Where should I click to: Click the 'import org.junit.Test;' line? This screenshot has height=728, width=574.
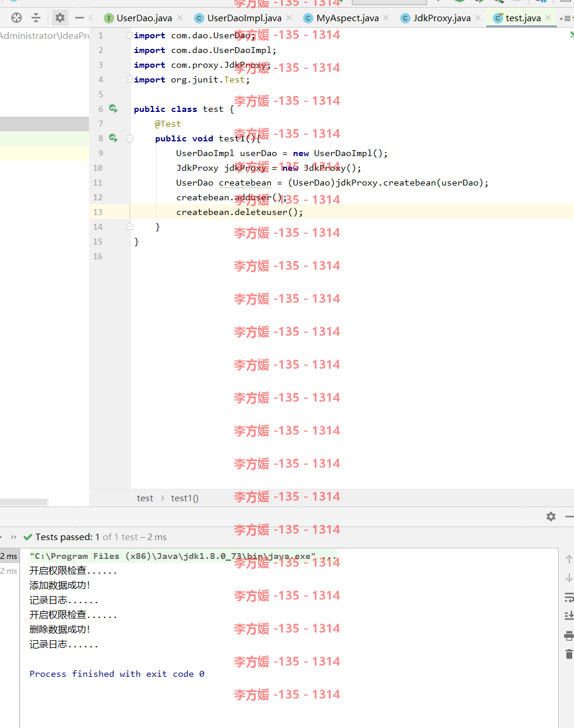pyautogui.click(x=192, y=80)
